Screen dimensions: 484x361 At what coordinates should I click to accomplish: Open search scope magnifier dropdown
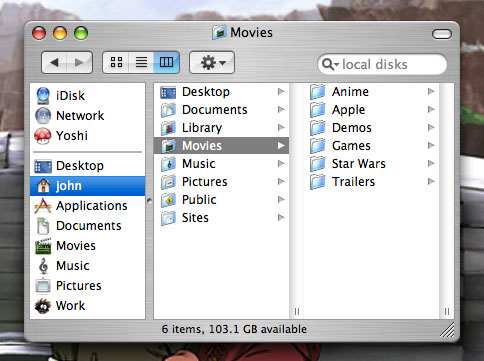(x=330, y=64)
